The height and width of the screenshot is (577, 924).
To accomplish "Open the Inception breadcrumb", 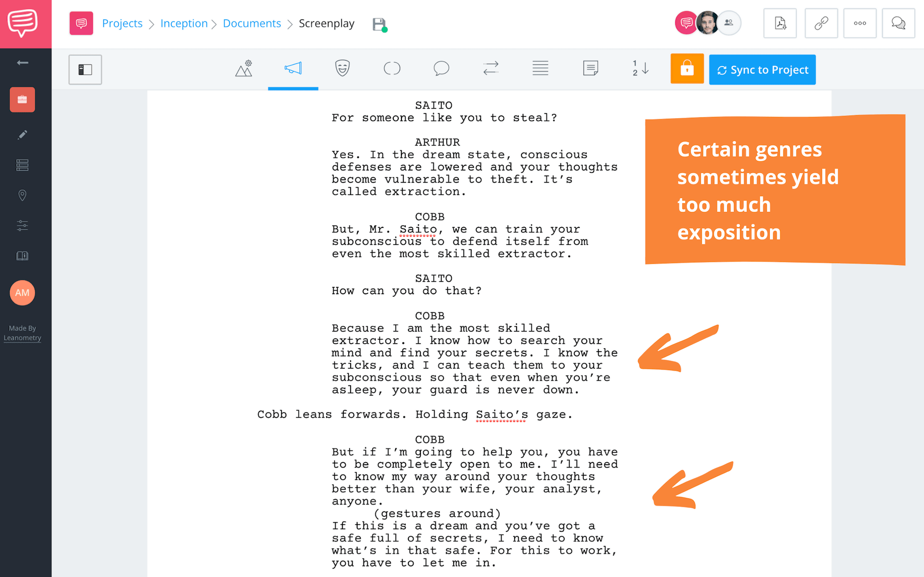I will tap(184, 23).
